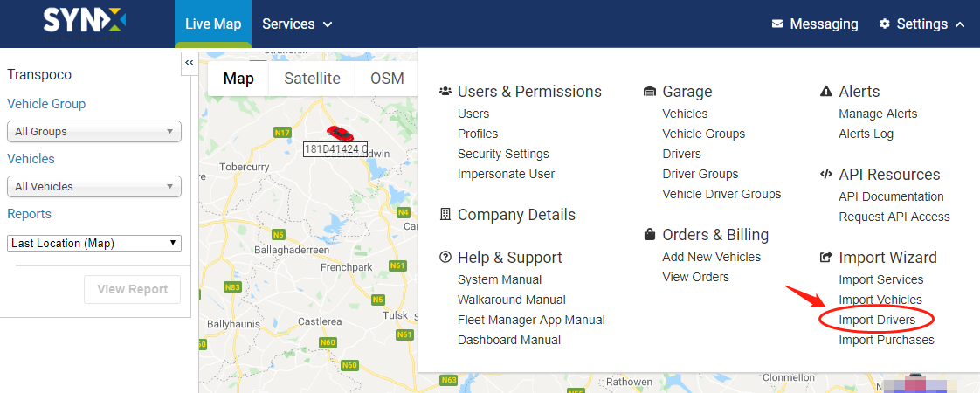980x393 pixels.
Task: Switch to the Satellite map tab
Action: tap(312, 79)
